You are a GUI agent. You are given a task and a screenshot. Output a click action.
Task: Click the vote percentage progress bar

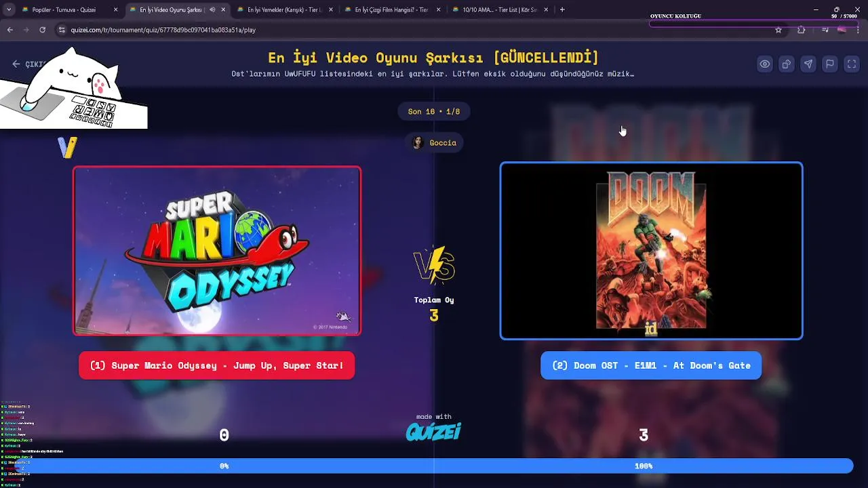(x=434, y=466)
